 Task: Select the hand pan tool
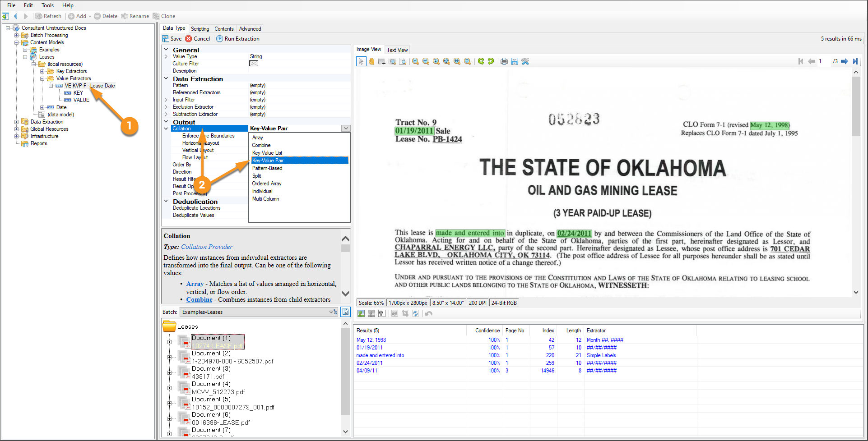point(371,61)
